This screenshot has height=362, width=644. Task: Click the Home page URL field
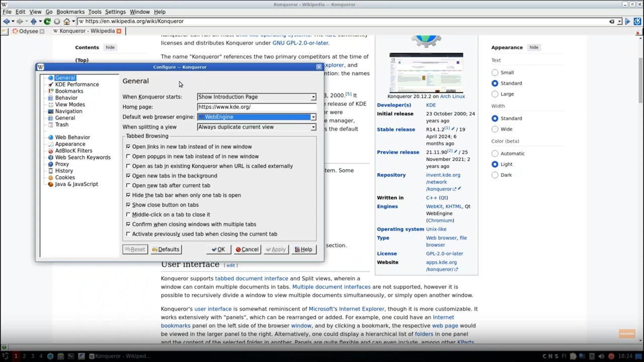(x=257, y=107)
